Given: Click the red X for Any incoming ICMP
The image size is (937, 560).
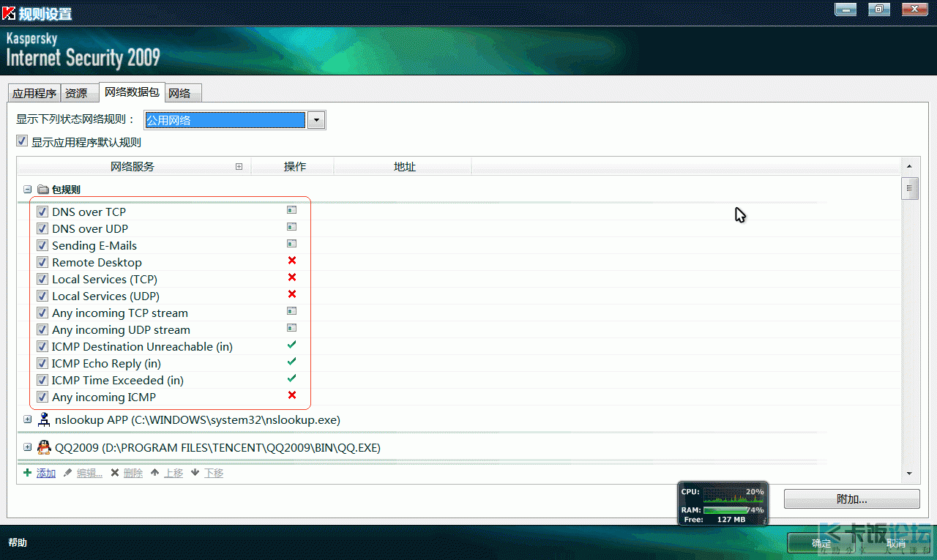Looking at the screenshot, I should [x=292, y=395].
